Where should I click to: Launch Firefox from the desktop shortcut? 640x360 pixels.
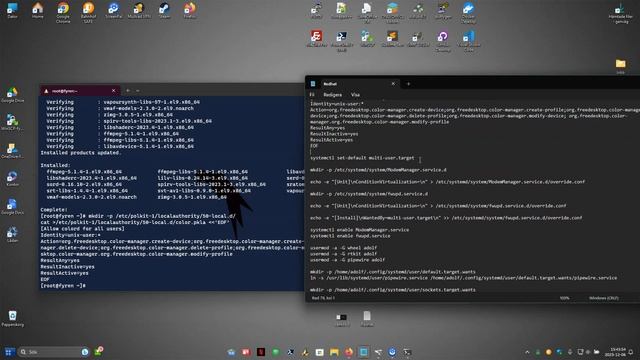189,11
